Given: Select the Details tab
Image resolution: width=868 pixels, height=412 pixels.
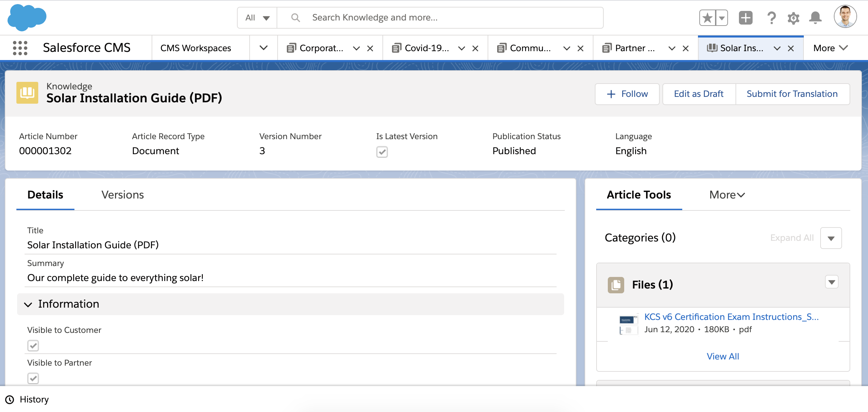Looking at the screenshot, I should click(45, 195).
